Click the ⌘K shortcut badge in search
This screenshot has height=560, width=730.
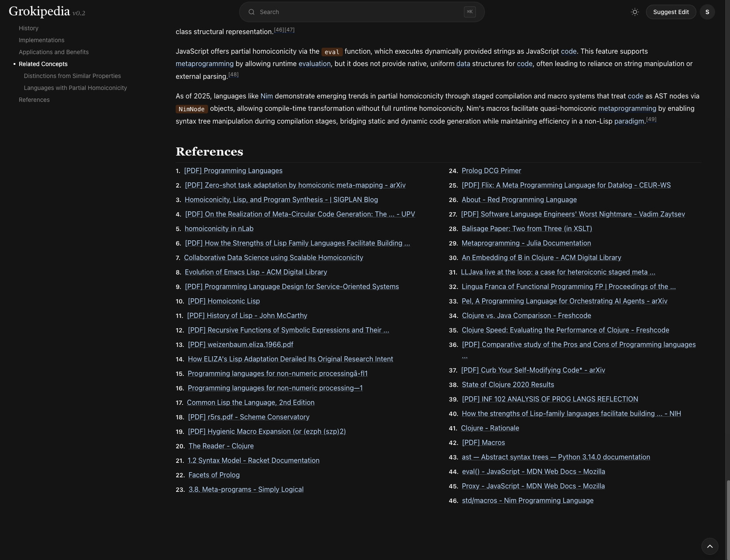pyautogui.click(x=469, y=12)
